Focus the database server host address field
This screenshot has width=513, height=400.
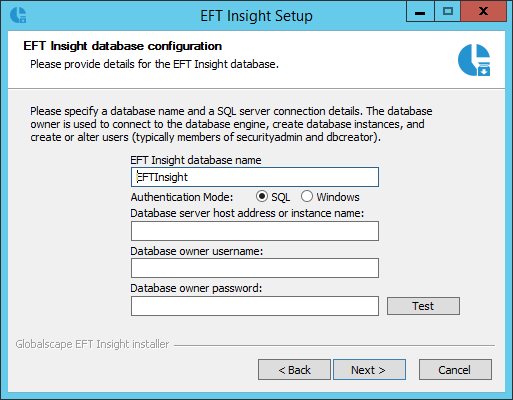click(255, 231)
